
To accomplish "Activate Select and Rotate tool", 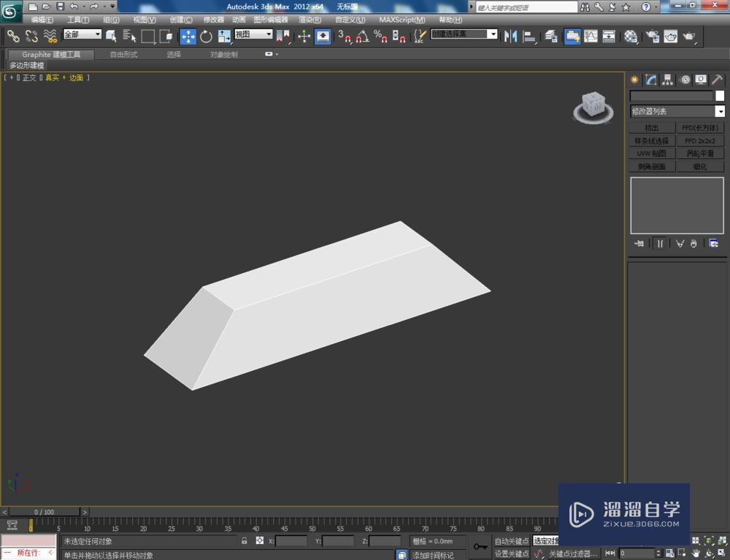I will pos(206,37).
